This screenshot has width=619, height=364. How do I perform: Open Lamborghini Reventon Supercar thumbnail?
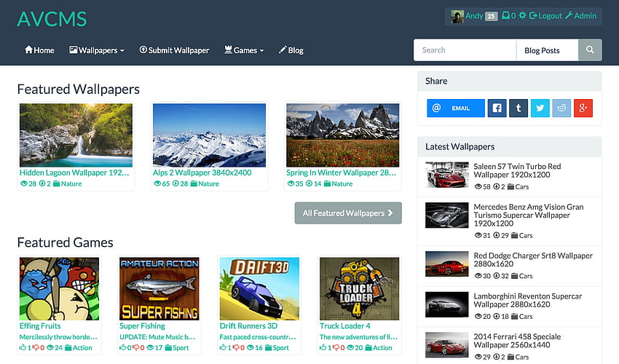point(447,304)
